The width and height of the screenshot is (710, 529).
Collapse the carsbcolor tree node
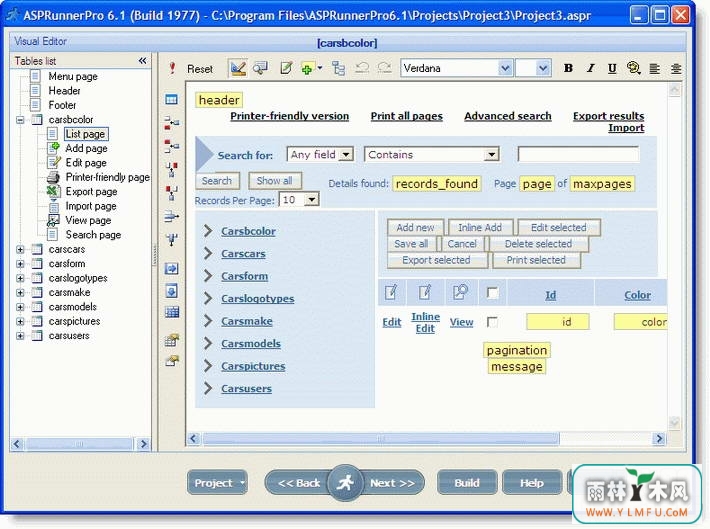(x=20, y=120)
